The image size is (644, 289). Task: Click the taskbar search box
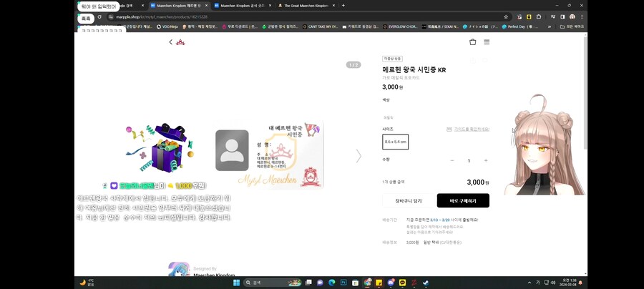tap(273, 283)
